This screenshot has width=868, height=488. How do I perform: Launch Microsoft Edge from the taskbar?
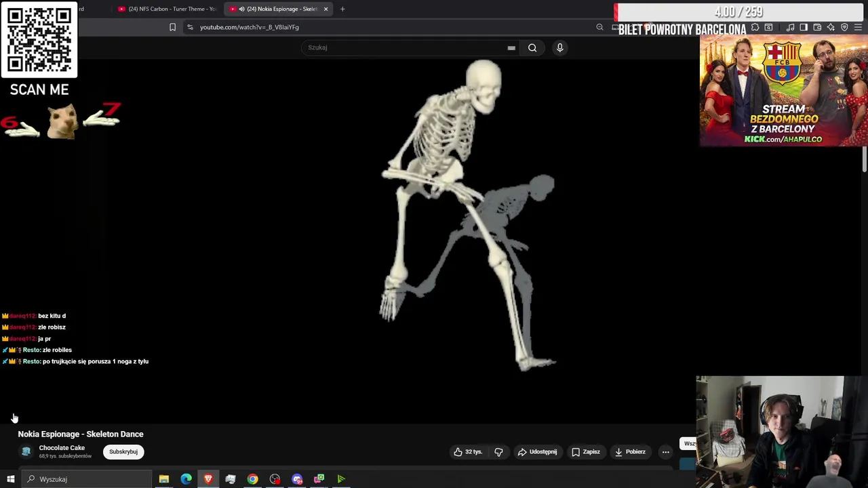pos(186,479)
